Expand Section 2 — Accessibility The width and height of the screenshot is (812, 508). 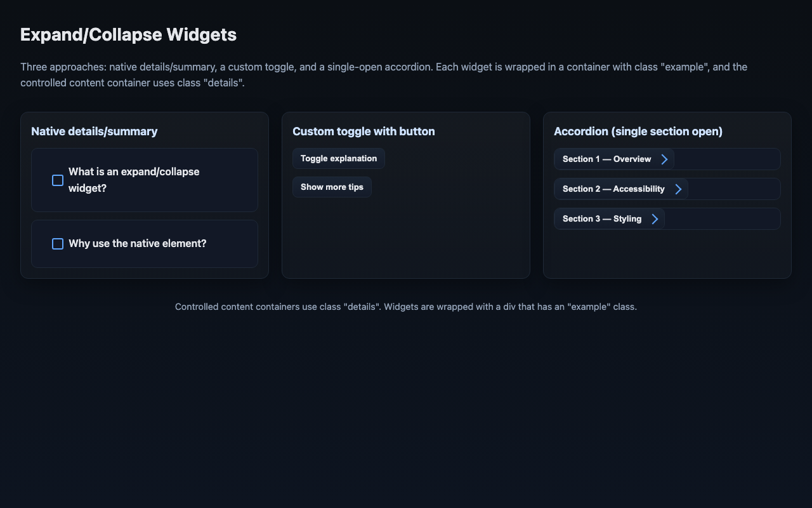tap(614, 189)
